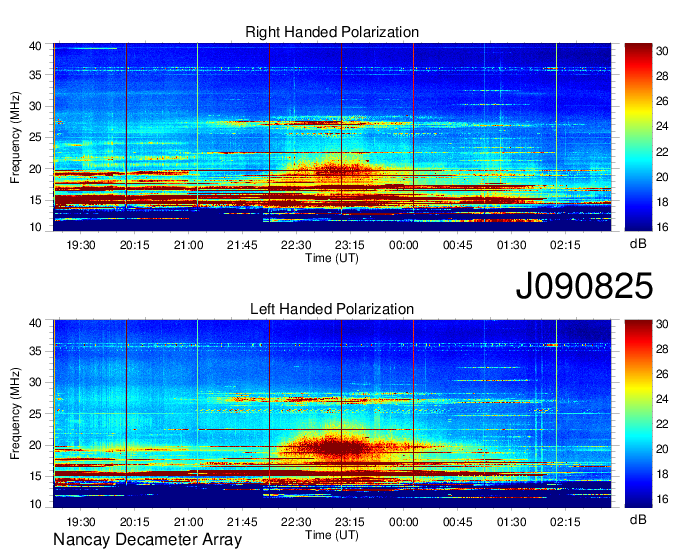Click the Right Handed plot colorbar
The width and height of the screenshot is (680, 552).
tap(638, 137)
